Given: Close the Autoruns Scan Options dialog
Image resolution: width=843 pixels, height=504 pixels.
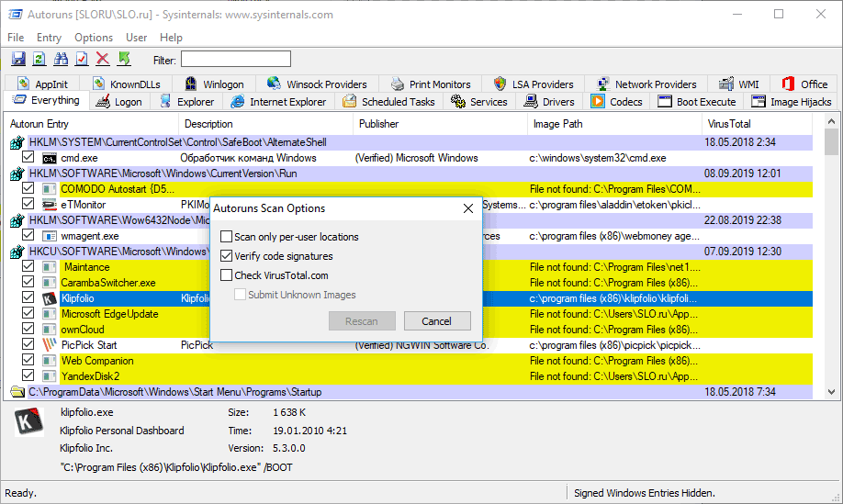Looking at the screenshot, I should [x=468, y=208].
